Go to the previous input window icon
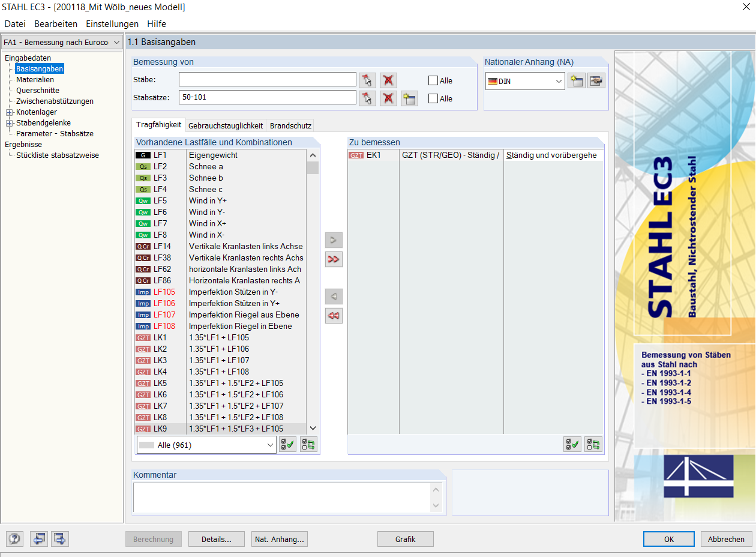 [39, 539]
